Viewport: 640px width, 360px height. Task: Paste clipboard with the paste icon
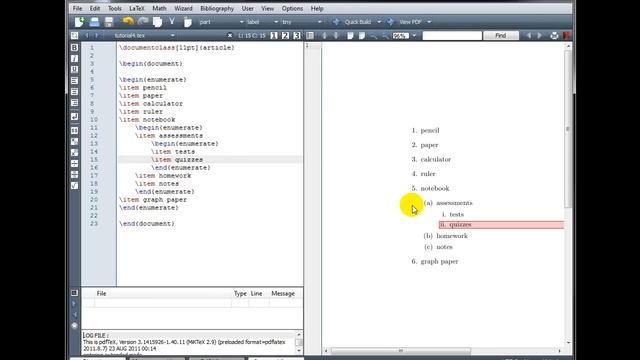pos(187,22)
